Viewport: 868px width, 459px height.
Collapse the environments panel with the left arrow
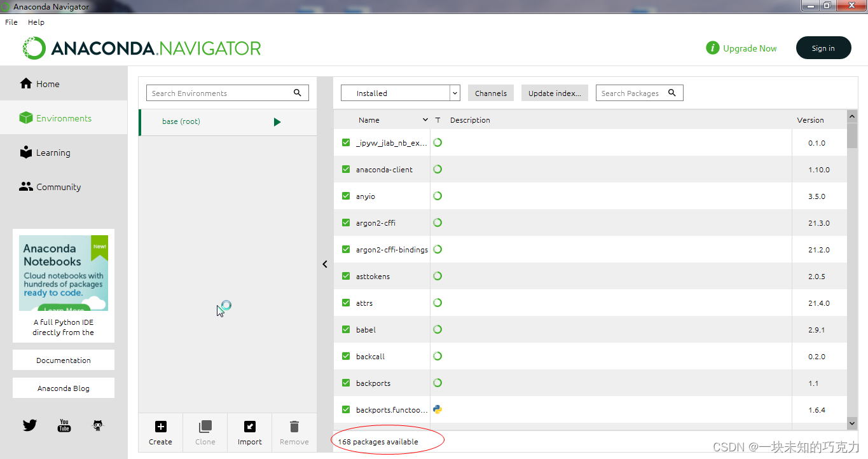325,264
